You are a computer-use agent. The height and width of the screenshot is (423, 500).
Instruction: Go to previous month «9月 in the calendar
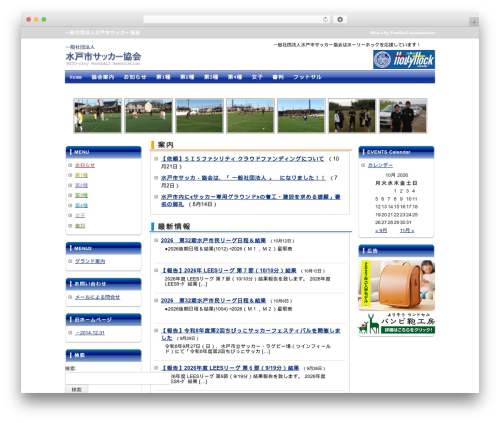pyautogui.click(x=381, y=230)
